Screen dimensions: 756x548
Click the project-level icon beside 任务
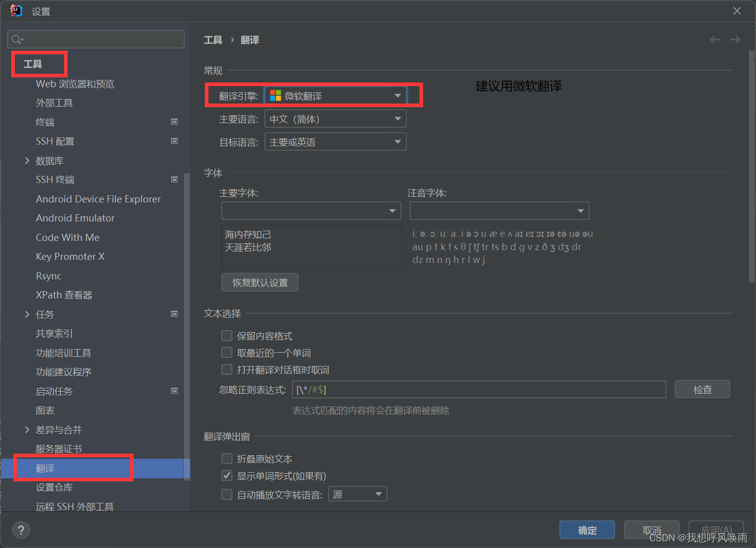(x=174, y=314)
